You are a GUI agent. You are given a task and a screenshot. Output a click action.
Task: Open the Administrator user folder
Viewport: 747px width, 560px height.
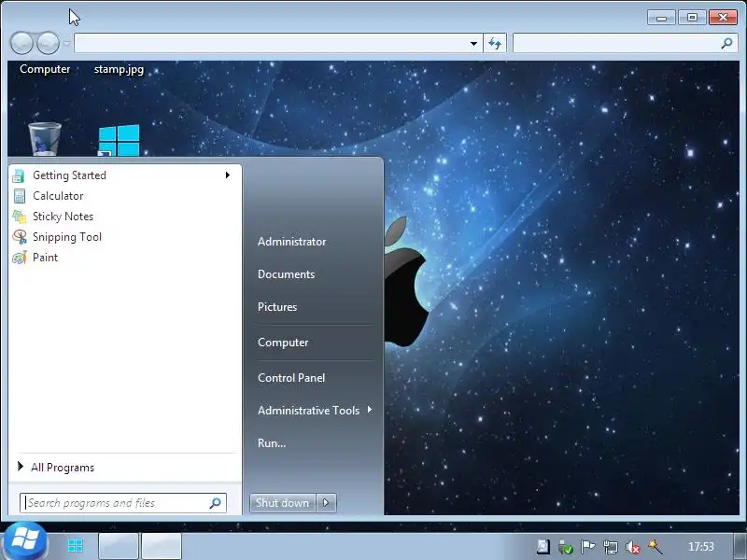coord(291,242)
